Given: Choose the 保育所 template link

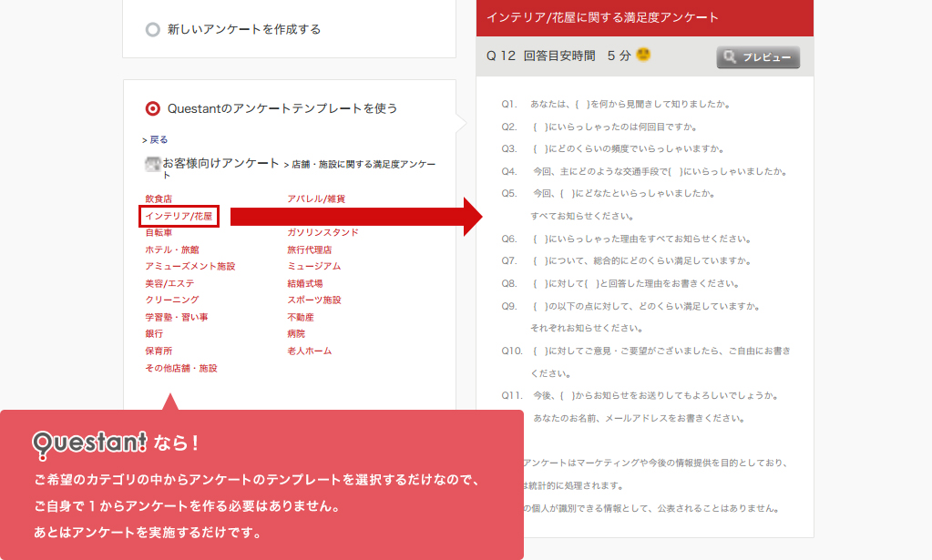Looking at the screenshot, I should (159, 351).
